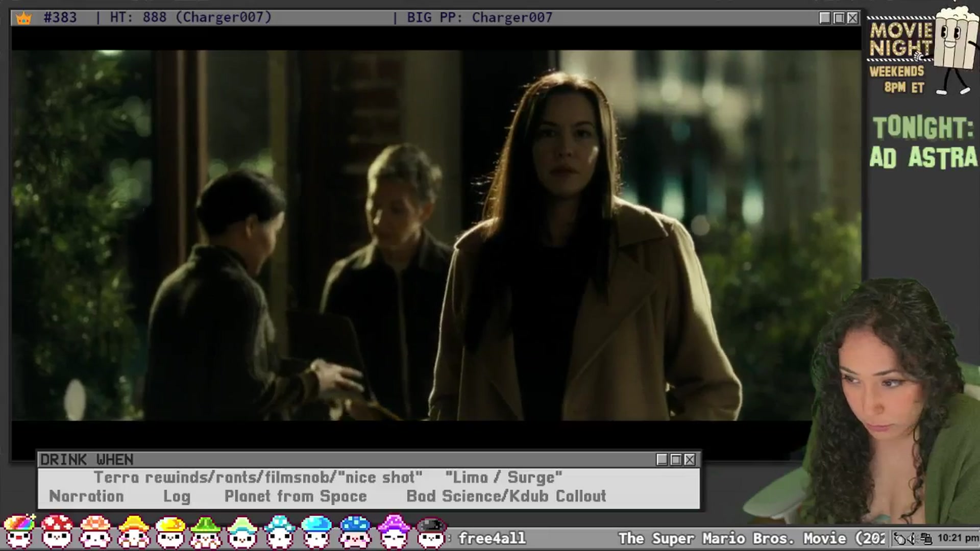Choose the round cyan mushroom icon

click(316, 532)
